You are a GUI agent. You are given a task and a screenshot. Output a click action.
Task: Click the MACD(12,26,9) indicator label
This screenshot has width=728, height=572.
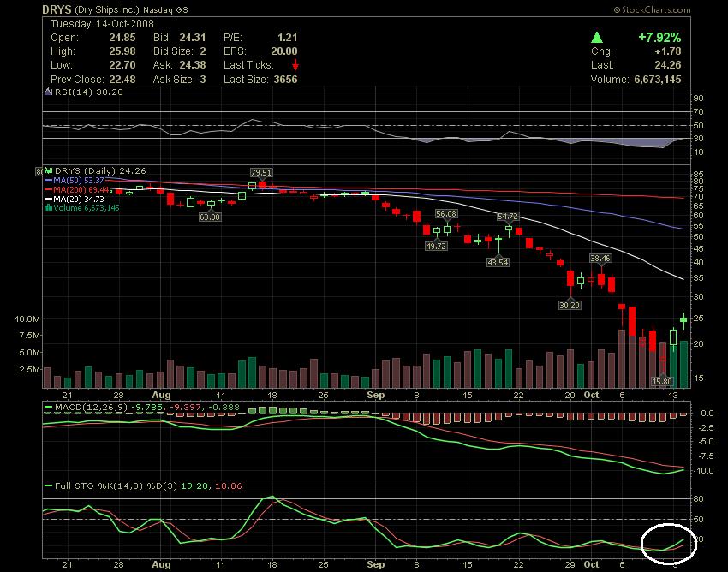click(x=91, y=408)
